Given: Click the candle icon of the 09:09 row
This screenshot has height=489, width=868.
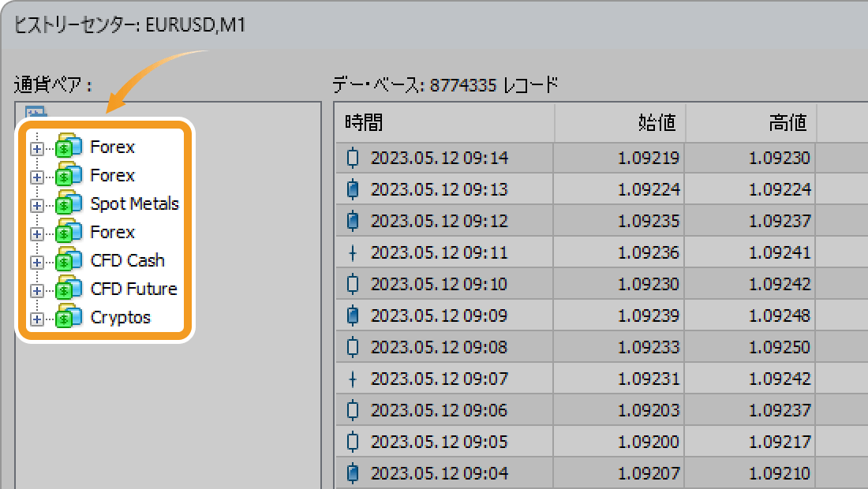Looking at the screenshot, I should [353, 315].
